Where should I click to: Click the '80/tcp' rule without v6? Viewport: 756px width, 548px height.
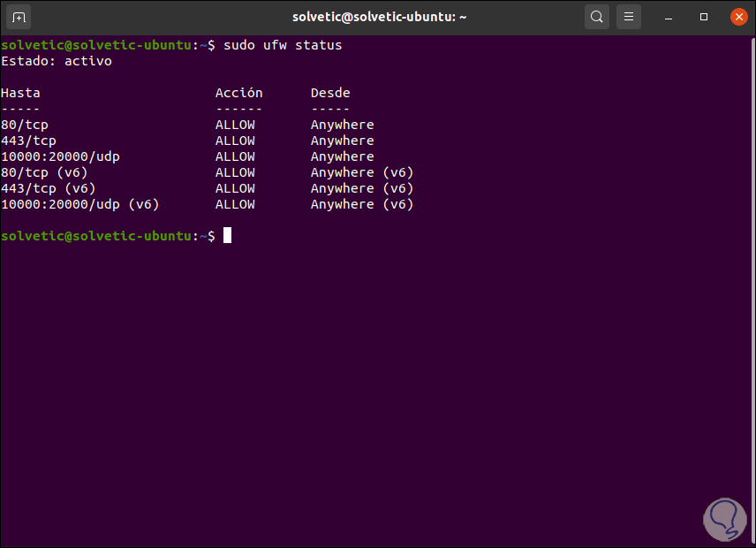tap(25, 125)
